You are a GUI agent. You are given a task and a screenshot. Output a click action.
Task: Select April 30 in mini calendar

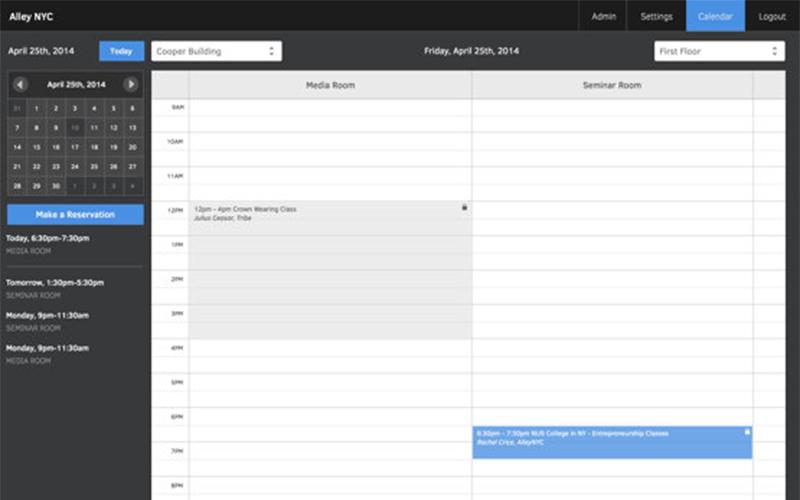56,186
